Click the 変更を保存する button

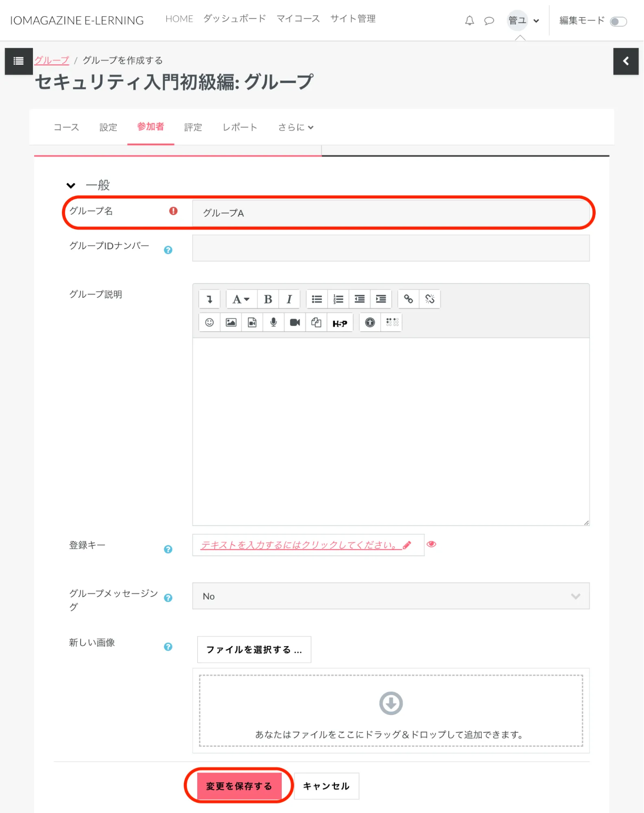[239, 786]
